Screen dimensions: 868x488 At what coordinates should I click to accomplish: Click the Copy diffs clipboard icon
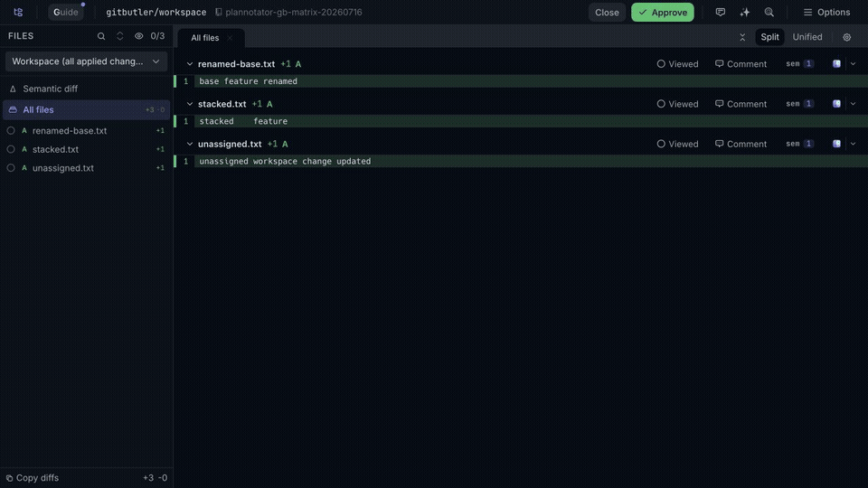pyautogui.click(x=9, y=478)
